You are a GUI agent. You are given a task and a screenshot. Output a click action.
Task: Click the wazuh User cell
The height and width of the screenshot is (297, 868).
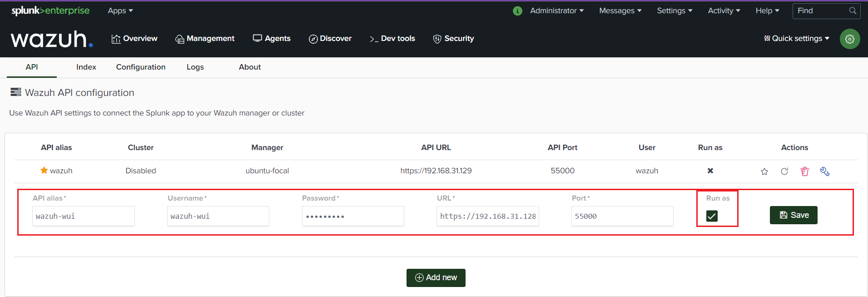(x=647, y=171)
